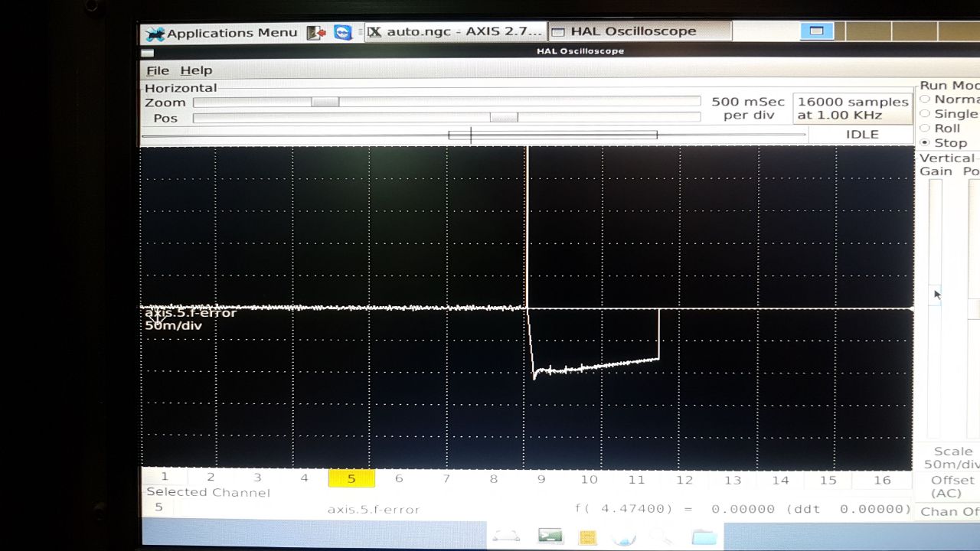Click the Chan Off button
This screenshot has width=980, height=551.
coord(951,512)
